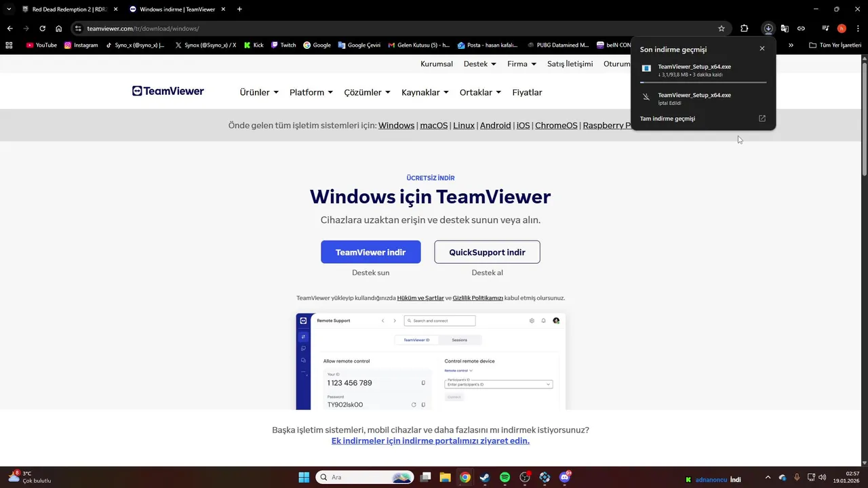Viewport: 868px width, 488px height.
Task: Open the ChromeOS download link
Action: (x=556, y=125)
